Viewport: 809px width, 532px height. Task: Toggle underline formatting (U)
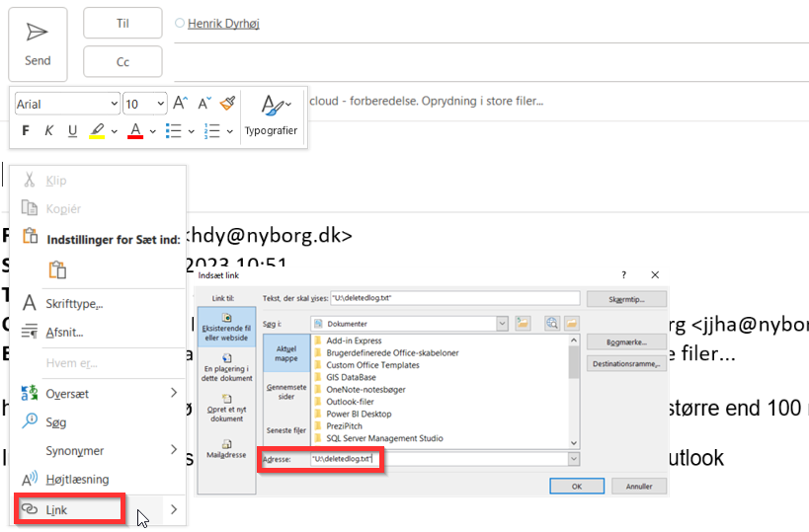coord(72,130)
